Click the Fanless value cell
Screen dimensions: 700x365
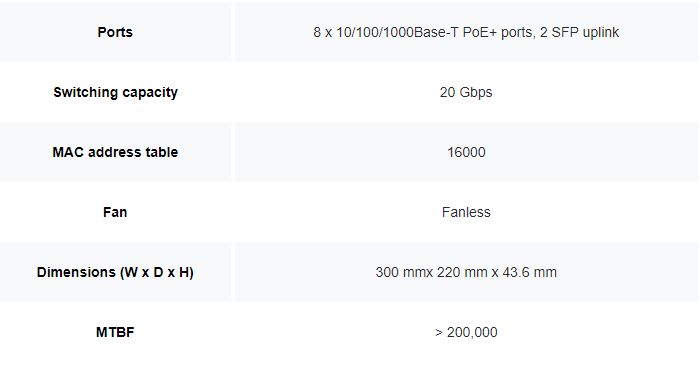point(466,212)
